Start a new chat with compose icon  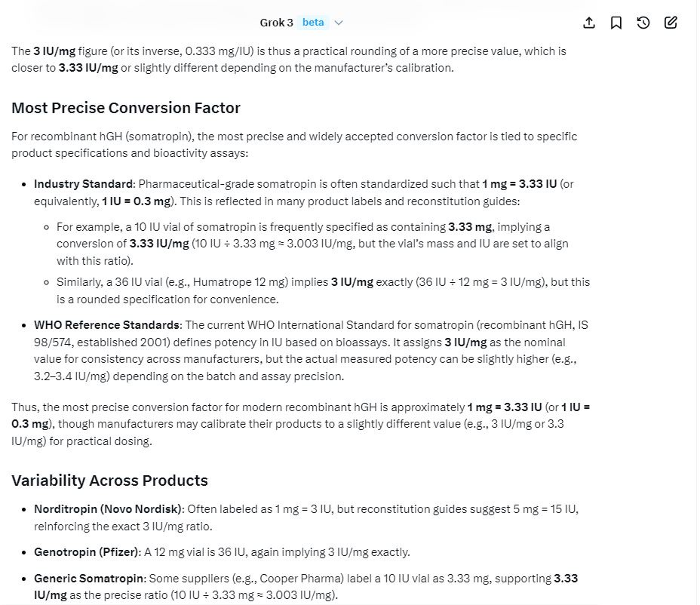[671, 23]
